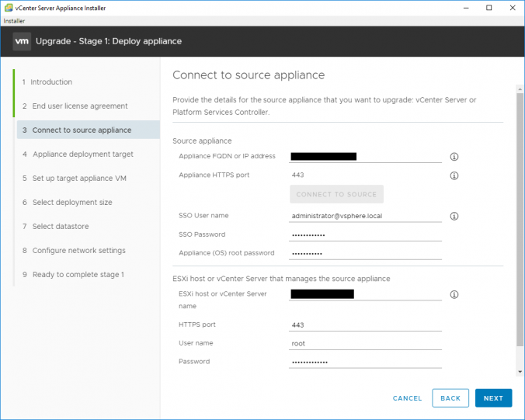
Task: Click the vertical scrollbar thumb
Action: (520, 220)
